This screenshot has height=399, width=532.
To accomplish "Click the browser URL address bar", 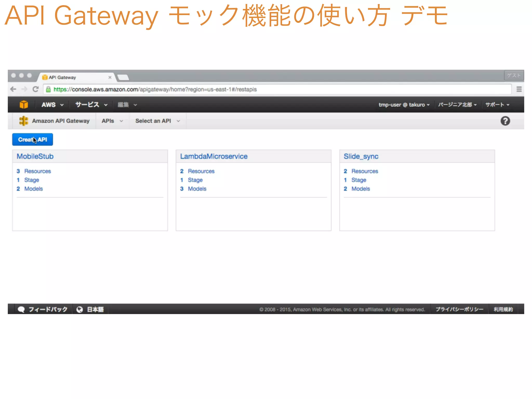I will pyautogui.click(x=277, y=89).
